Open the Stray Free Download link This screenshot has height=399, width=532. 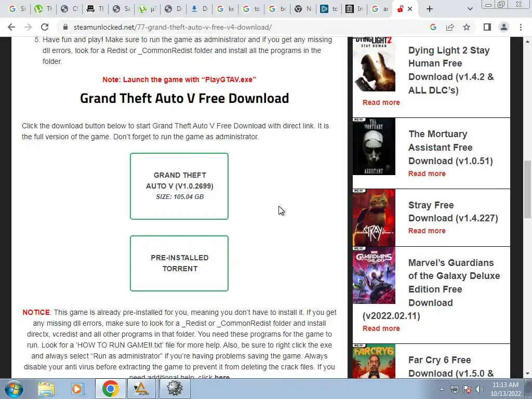coord(453,212)
